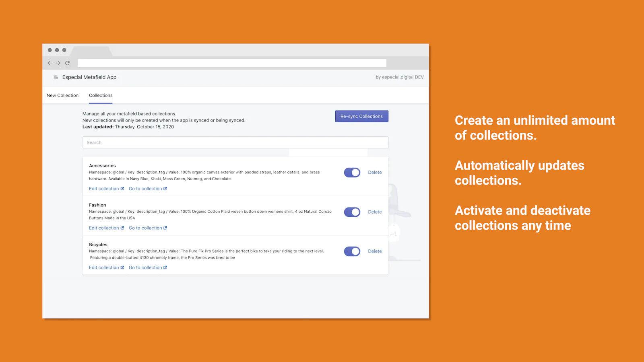Delete the Accessories collection
Image resolution: width=644 pixels, height=362 pixels.
click(x=375, y=172)
